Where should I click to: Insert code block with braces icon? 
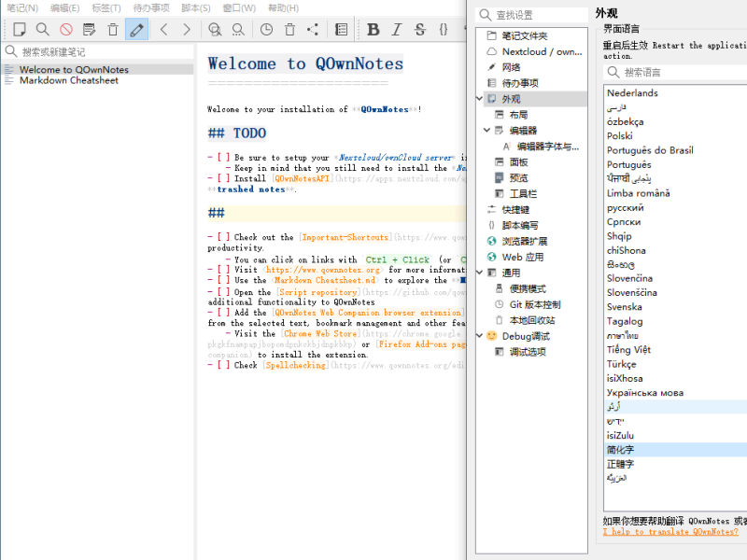click(x=443, y=30)
